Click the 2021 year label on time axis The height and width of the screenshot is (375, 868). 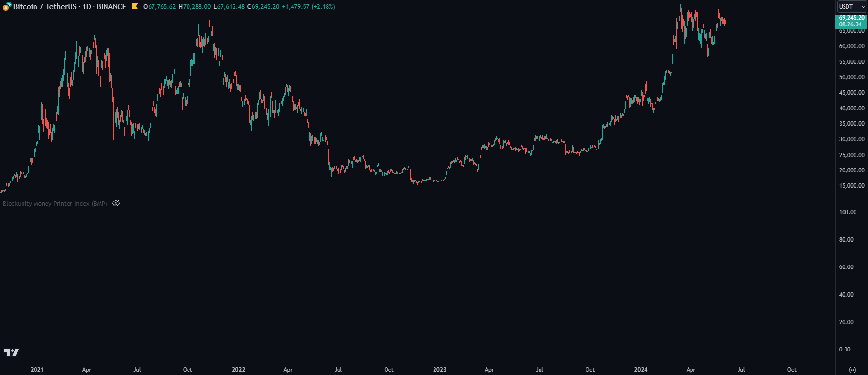pyautogui.click(x=37, y=370)
